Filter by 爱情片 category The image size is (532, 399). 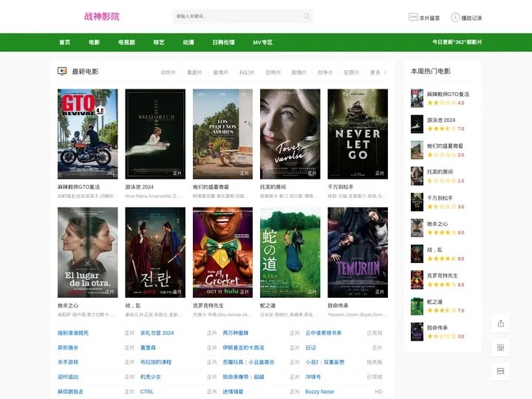tap(220, 72)
